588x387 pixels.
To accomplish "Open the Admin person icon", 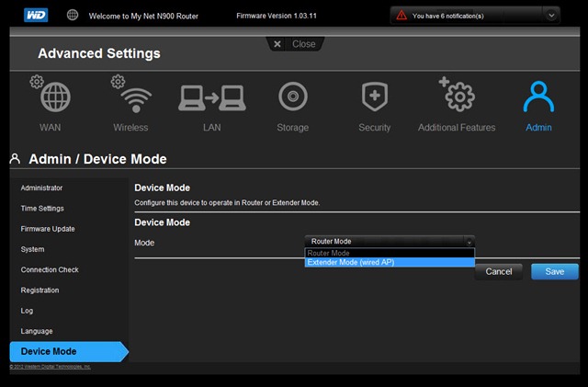I will pyautogui.click(x=538, y=97).
